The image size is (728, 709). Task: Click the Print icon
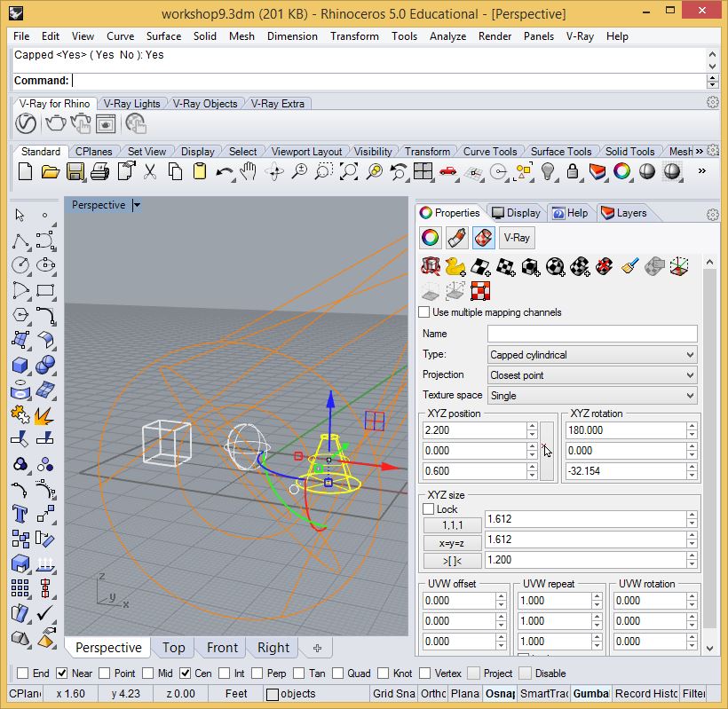[99, 171]
